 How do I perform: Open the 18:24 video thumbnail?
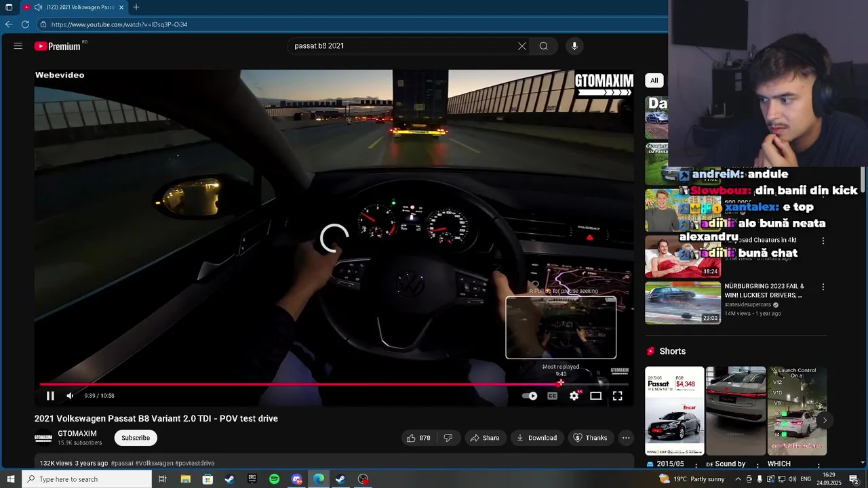coord(683,256)
